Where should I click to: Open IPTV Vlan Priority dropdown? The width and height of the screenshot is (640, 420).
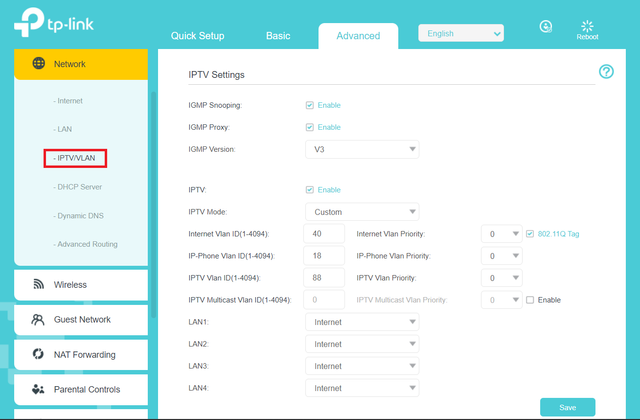coord(502,278)
